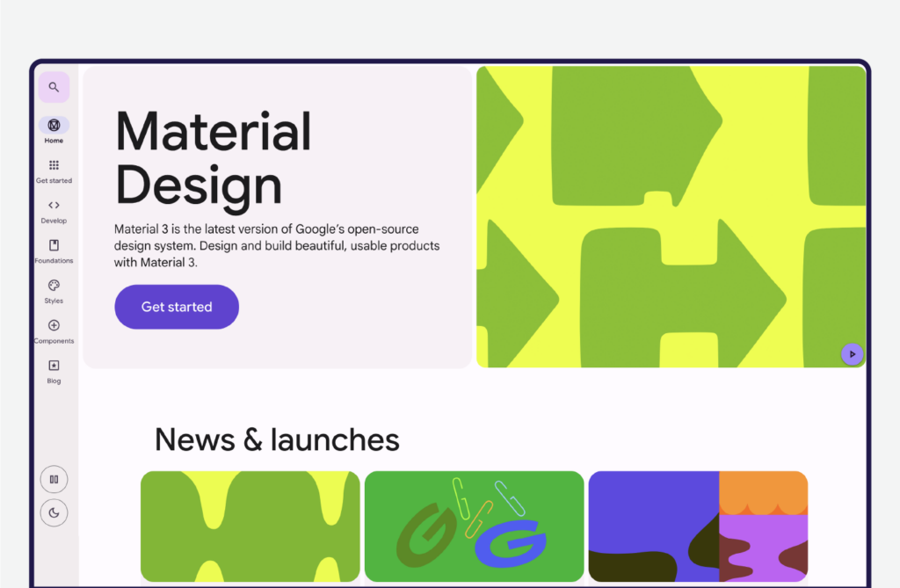Click the News & launches heading link
Screen dimensions: 900x588
click(x=276, y=439)
